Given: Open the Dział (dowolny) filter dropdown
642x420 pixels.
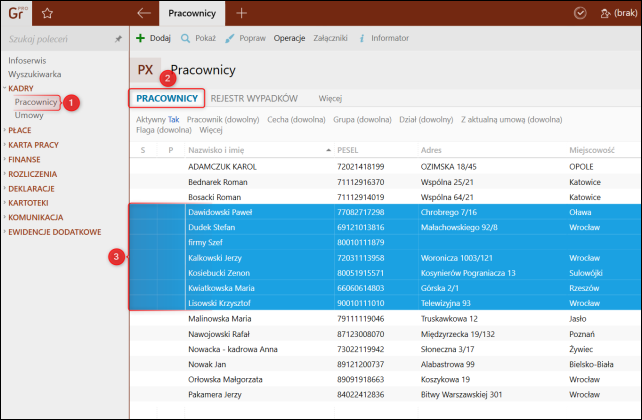Looking at the screenshot, I should coord(427,119).
